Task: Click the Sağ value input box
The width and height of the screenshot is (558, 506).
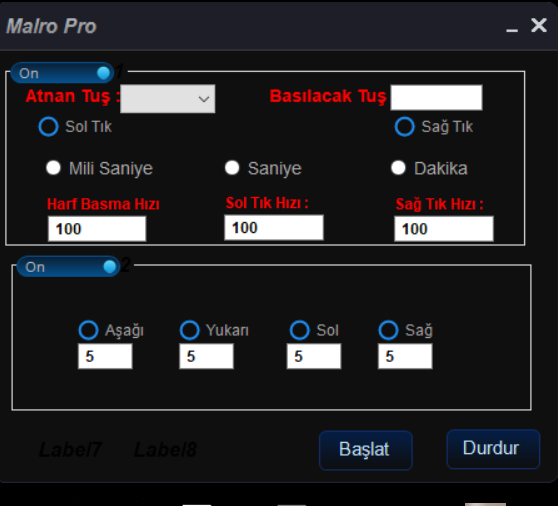Action: pyautogui.click(x=405, y=356)
